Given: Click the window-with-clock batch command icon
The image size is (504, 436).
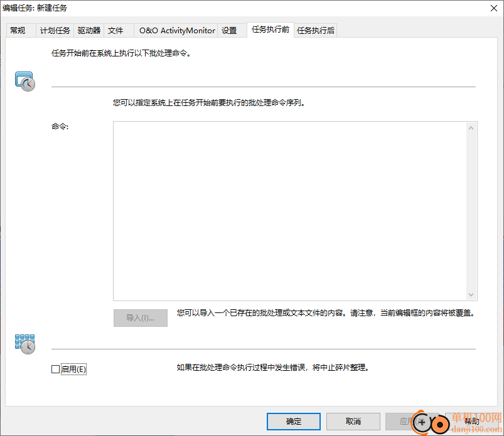Looking at the screenshot, I should 25,82.
